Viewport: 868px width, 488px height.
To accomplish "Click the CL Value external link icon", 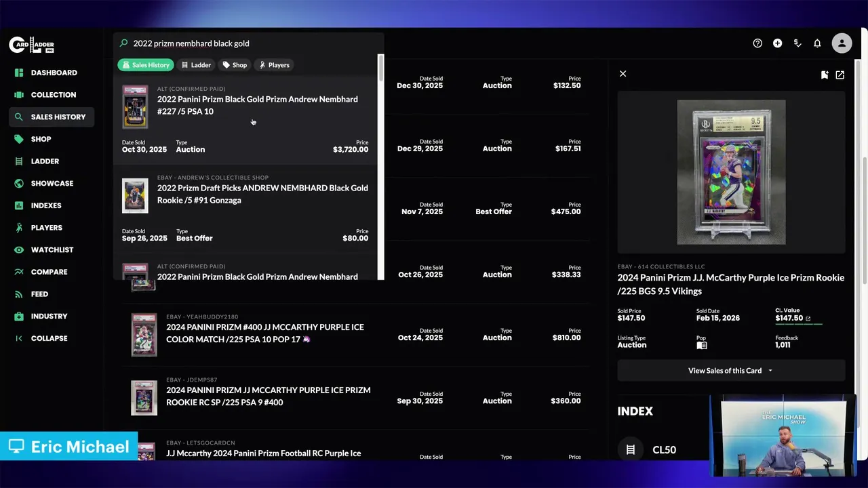I will pyautogui.click(x=808, y=319).
